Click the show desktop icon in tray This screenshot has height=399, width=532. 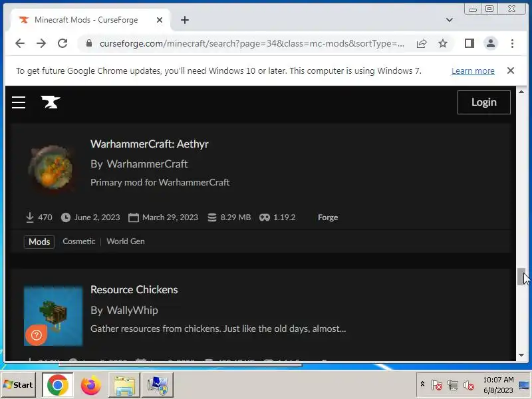tap(525, 385)
